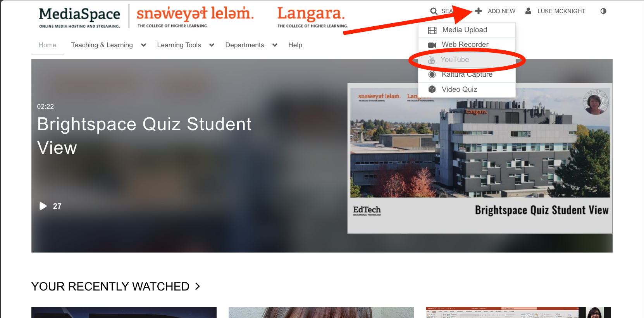Click the Kaltura Capture record icon
Screen dimensions: 644x318
click(x=432, y=74)
